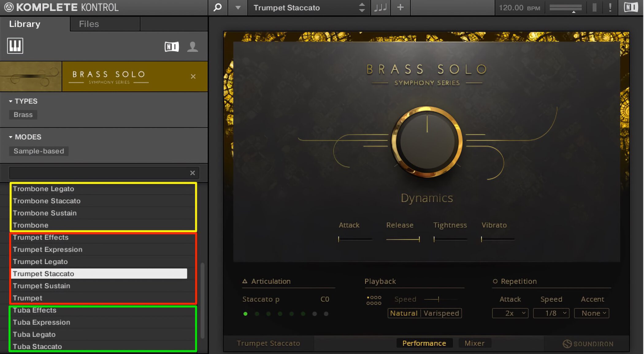
Task: Adjust the Release slider
Action: coord(403,239)
